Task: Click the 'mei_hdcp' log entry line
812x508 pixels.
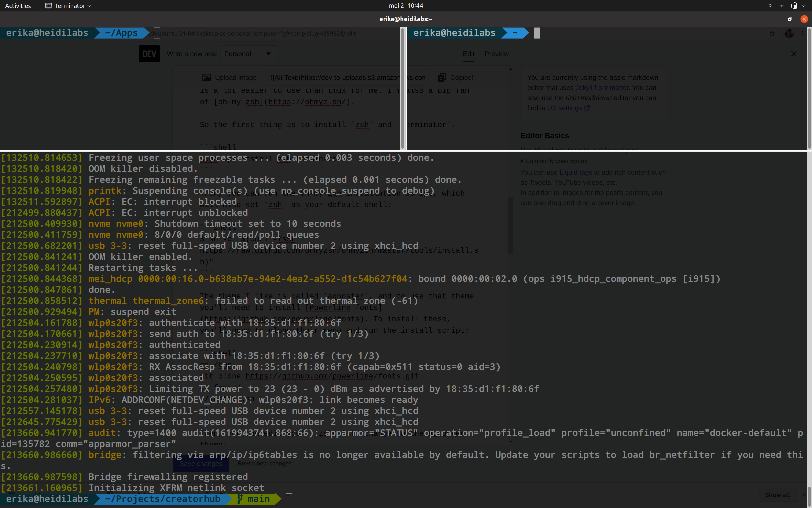Action: pyautogui.click(x=404, y=279)
